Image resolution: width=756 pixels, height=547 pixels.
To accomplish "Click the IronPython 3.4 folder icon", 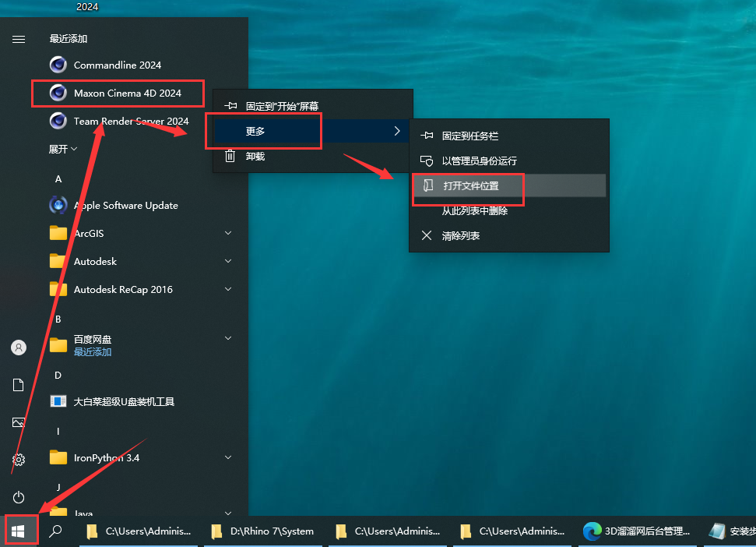I will click(58, 457).
